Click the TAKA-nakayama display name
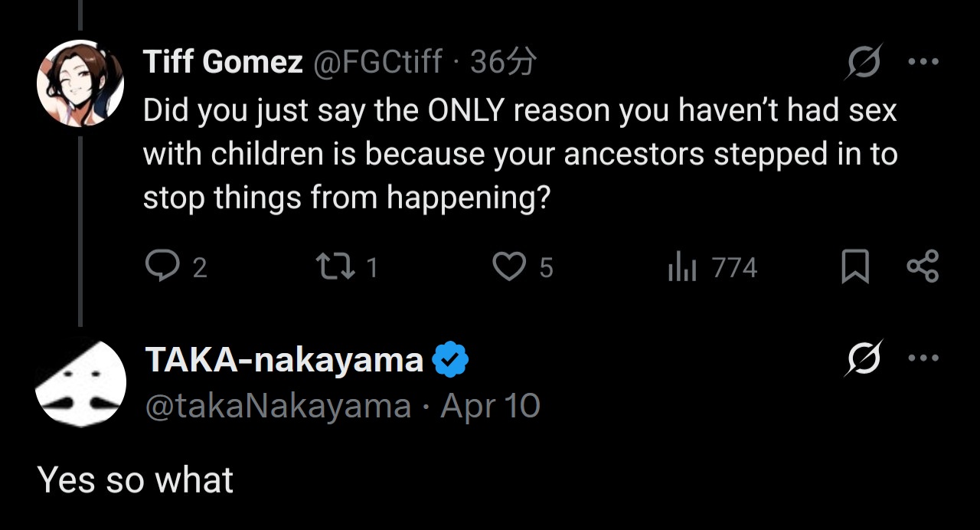This screenshot has height=530, width=980. tap(284, 359)
